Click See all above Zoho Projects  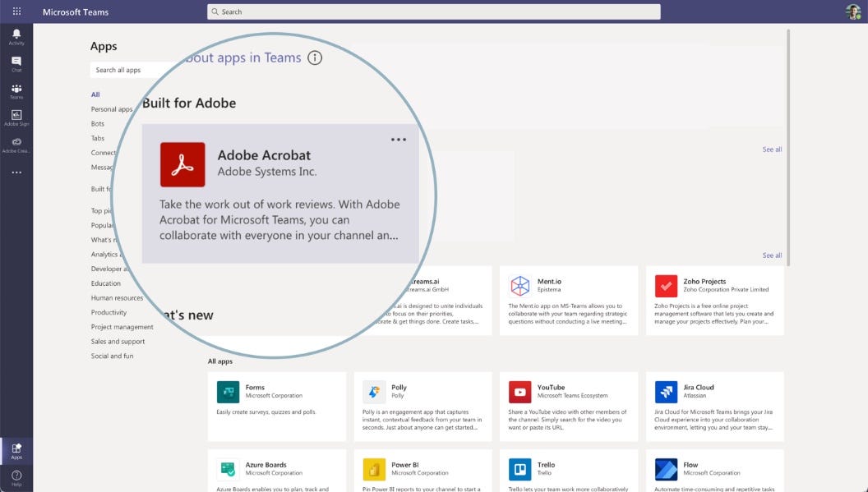point(772,255)
